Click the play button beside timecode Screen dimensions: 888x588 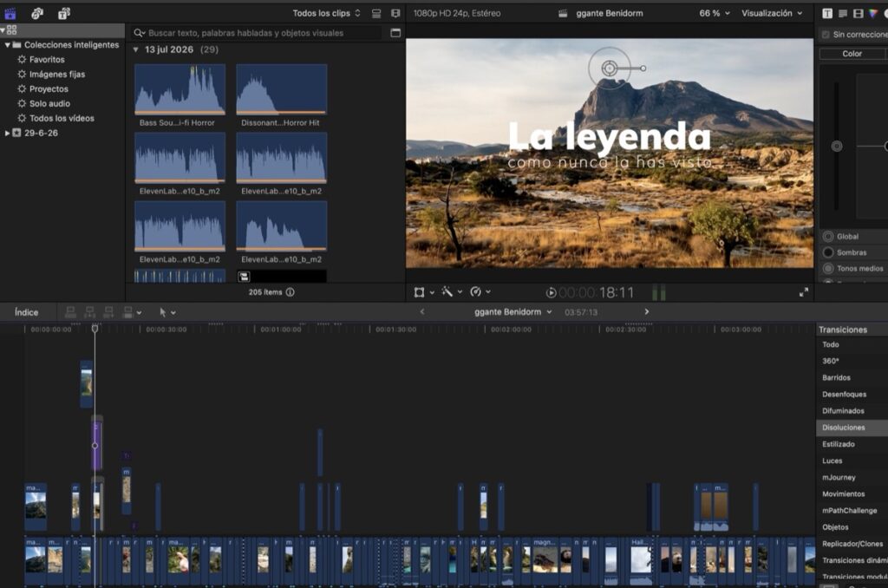[x=551, y=292]
